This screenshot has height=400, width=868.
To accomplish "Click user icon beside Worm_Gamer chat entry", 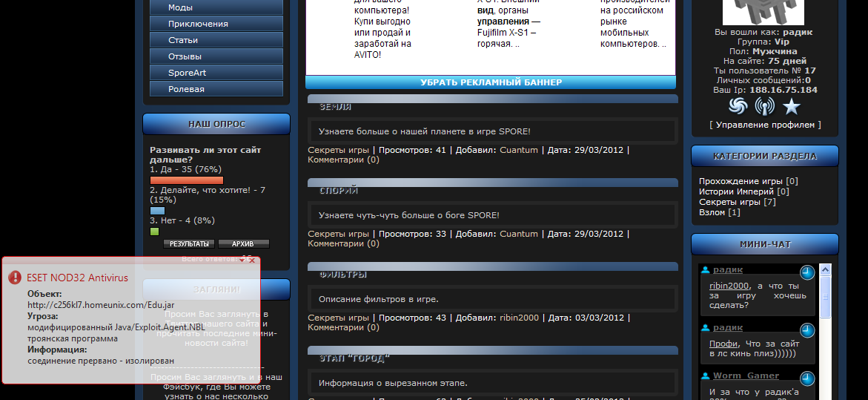I will (705, 376).
